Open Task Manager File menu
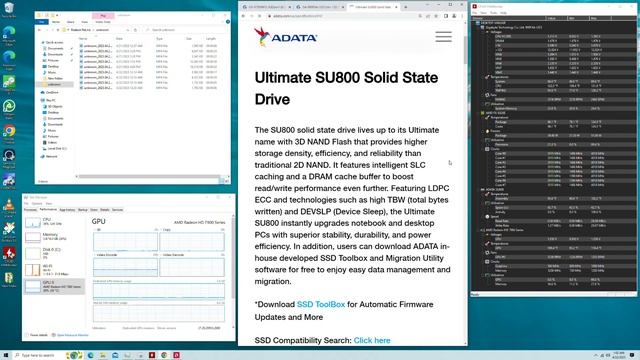This screenshot has height=360, width=640. tap(26, 203)
